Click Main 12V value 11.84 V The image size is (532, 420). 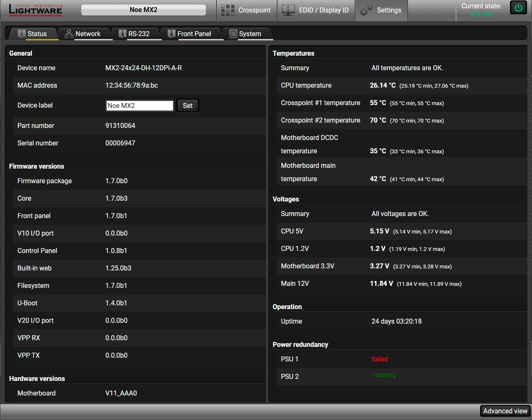(381, 283)
